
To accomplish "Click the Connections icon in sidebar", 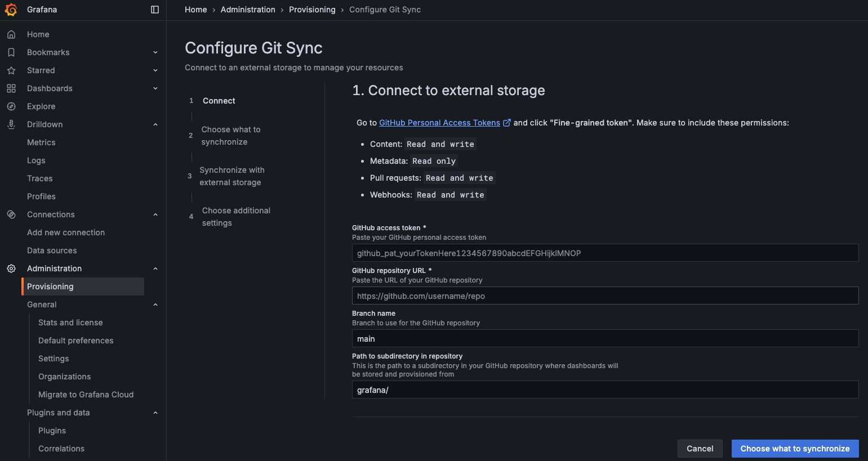I will [11, 214].
